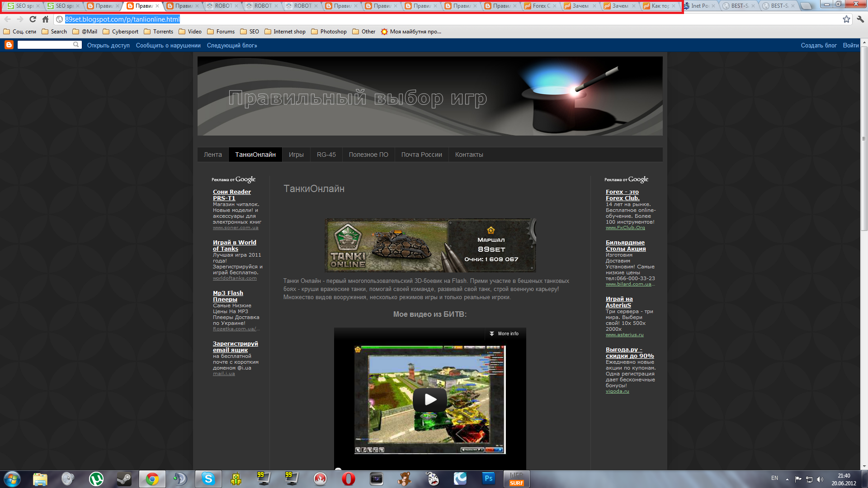868x488 pixels.
Task: Show hidden system tray icons
Action: 787,479
